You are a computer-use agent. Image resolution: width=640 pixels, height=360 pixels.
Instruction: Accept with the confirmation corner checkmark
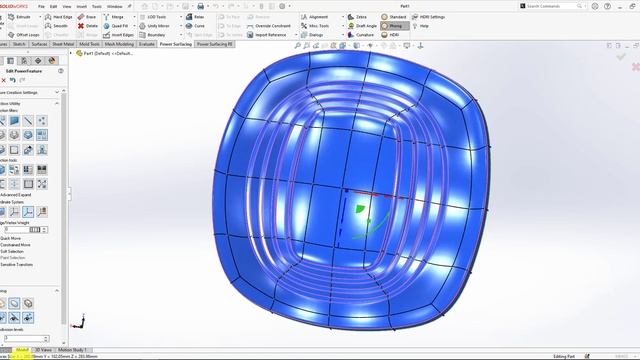tap(621, 57)
